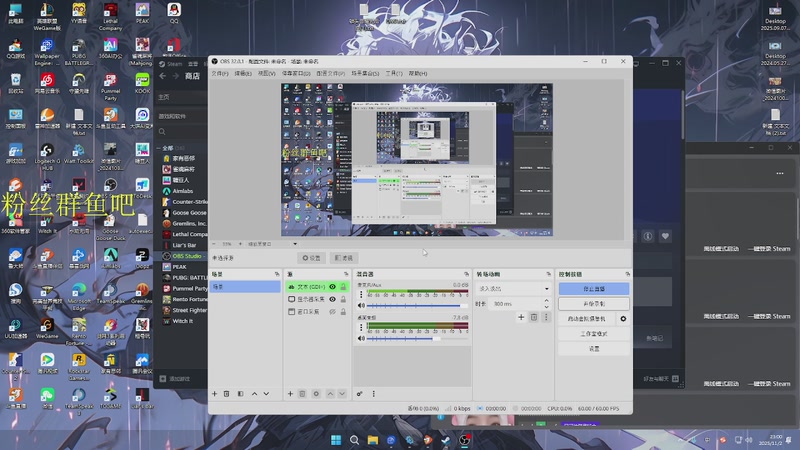Screen dimensions: 800x450
Task: Zoom out preview with minus icon
Action: (x=214, y=244)
